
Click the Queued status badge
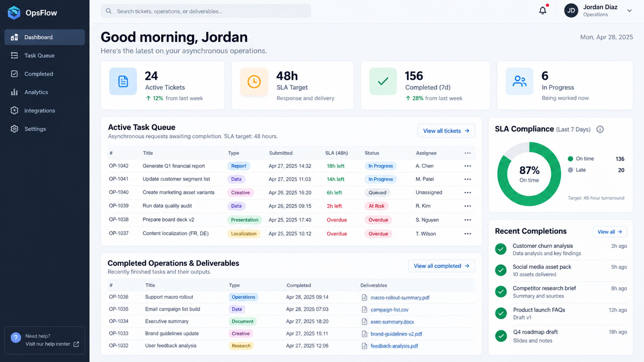tap(377, 193)
